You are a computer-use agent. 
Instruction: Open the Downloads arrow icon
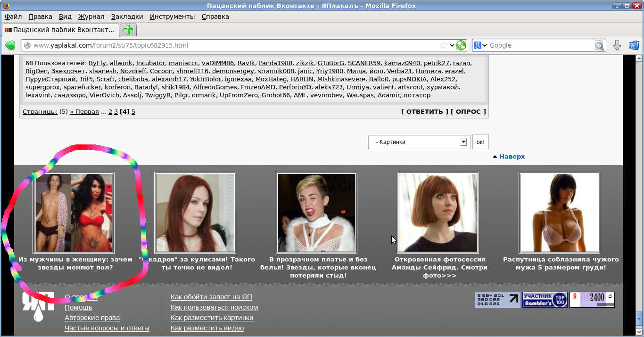(617, 45)
